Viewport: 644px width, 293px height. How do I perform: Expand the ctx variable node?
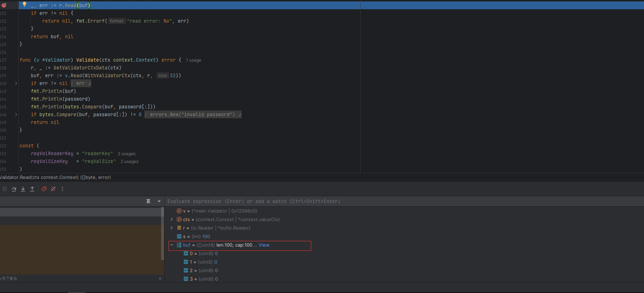[x=172, y=219]
